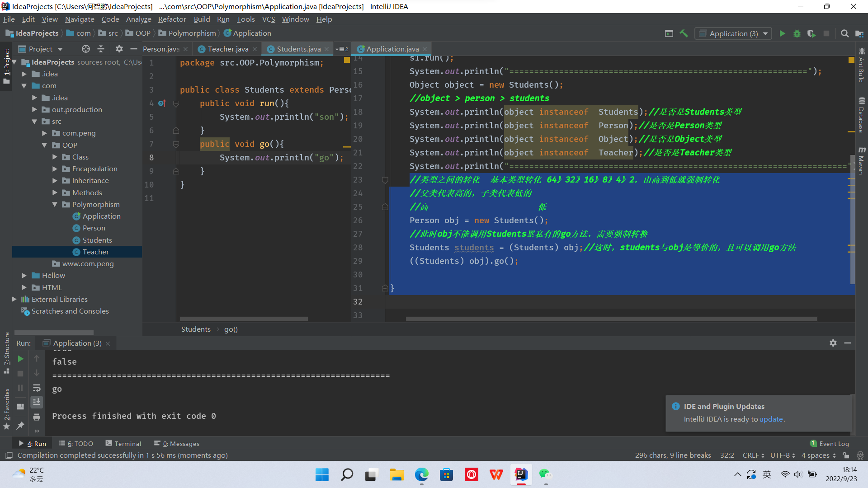Click the editor horizontal scrollbar of Application.java
Viewport: 868px width, 488px height.
[x=610, y=319]
